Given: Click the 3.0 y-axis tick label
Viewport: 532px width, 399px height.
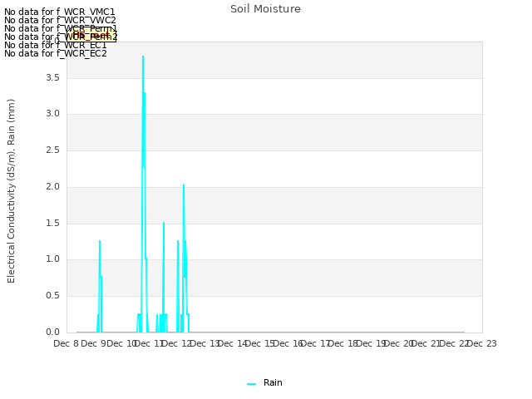Looking at the screenshot, I should click(x=52, y=114).
